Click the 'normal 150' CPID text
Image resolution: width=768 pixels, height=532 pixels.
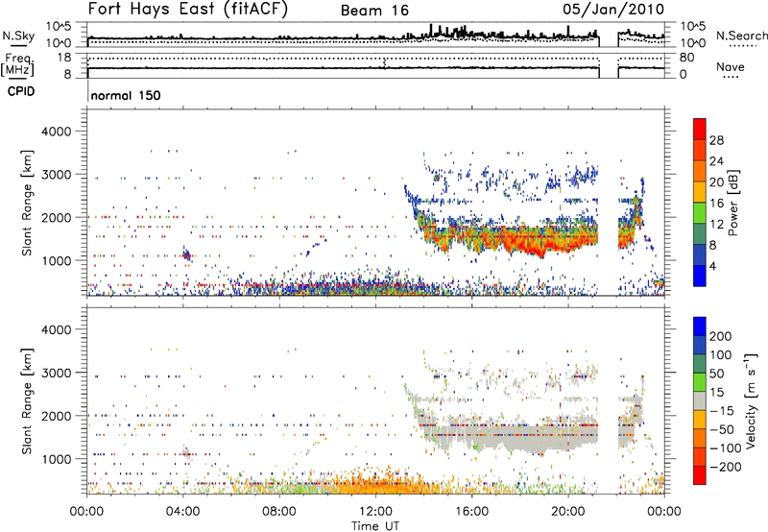[126, 95]
